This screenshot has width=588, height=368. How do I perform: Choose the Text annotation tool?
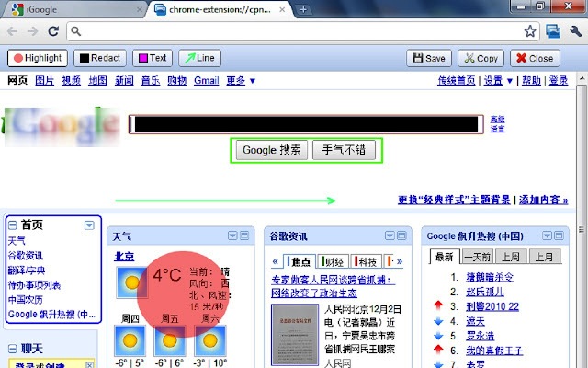pyautogui.click(x=153, y=58)
